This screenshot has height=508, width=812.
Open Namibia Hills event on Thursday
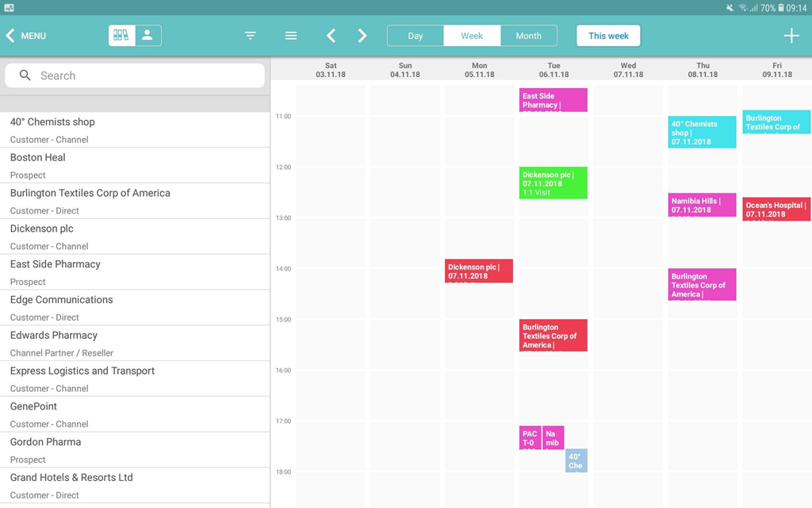point(702,205)
